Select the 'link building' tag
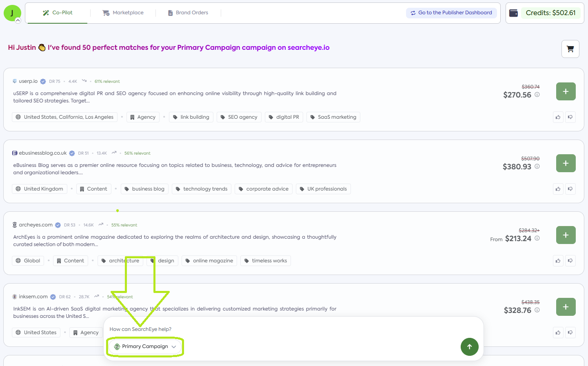The image size is (588, 366). point(191,117)
